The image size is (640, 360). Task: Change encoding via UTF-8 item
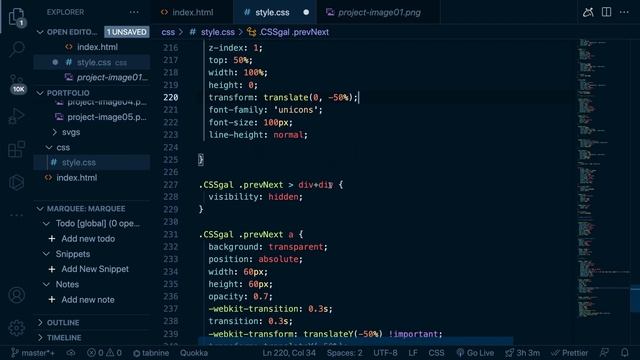(x=385, y=353)
